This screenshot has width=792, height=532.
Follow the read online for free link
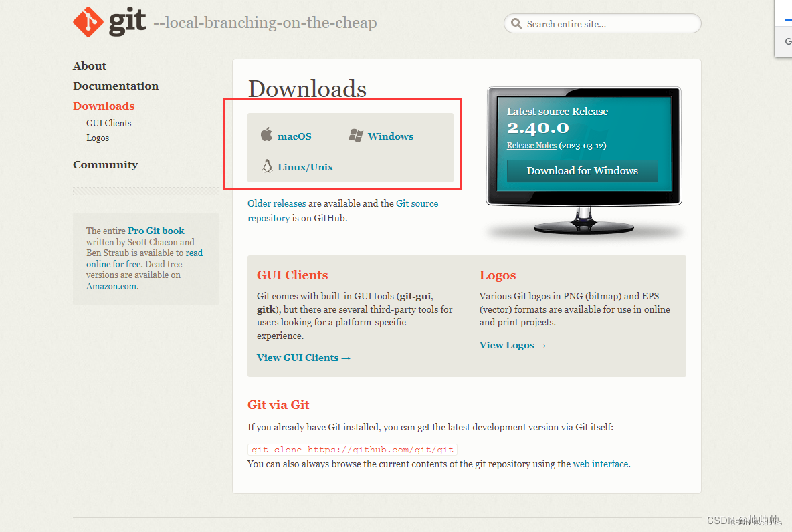(144, 259)
